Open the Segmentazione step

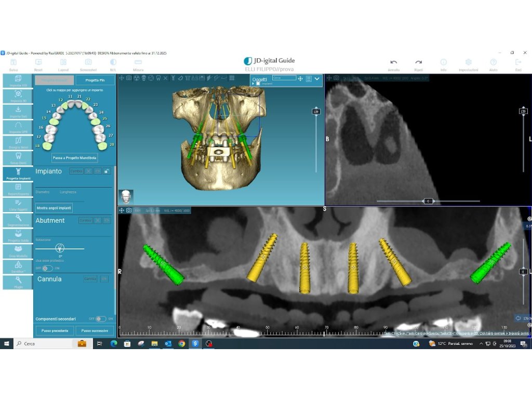18,220
